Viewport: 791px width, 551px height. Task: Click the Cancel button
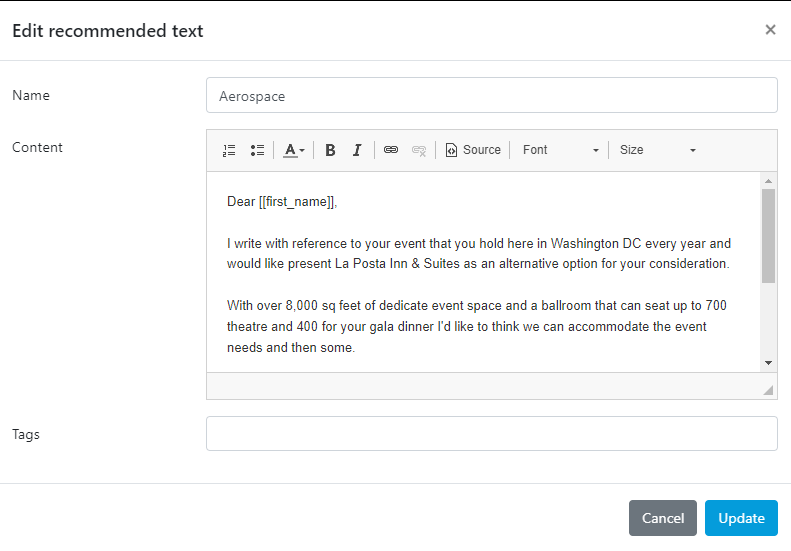tap(662, 518)
